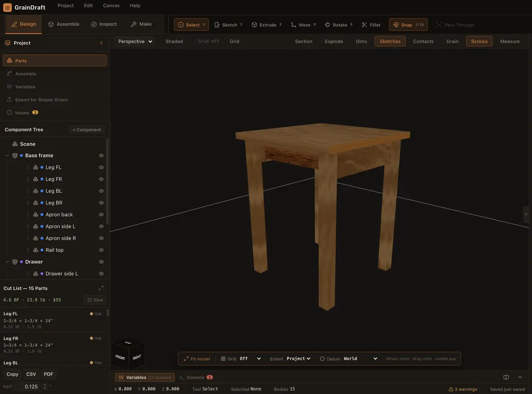Screen dimensions: 532x394
Task: Hide the Base frame group
Action: click(x=101, y=156)
